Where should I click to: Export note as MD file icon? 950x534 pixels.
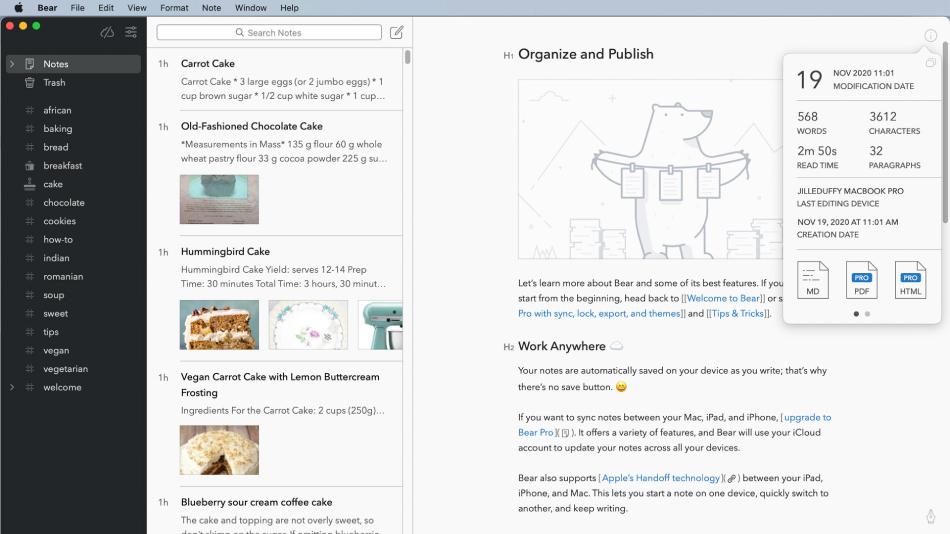pos(812,280)
